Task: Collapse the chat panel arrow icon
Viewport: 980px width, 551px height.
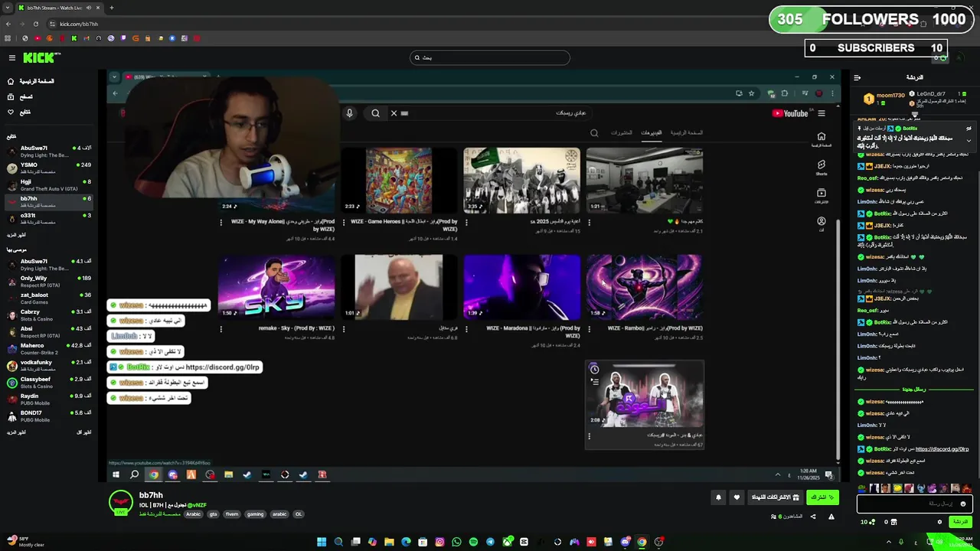Action: (x=857, y=77)
